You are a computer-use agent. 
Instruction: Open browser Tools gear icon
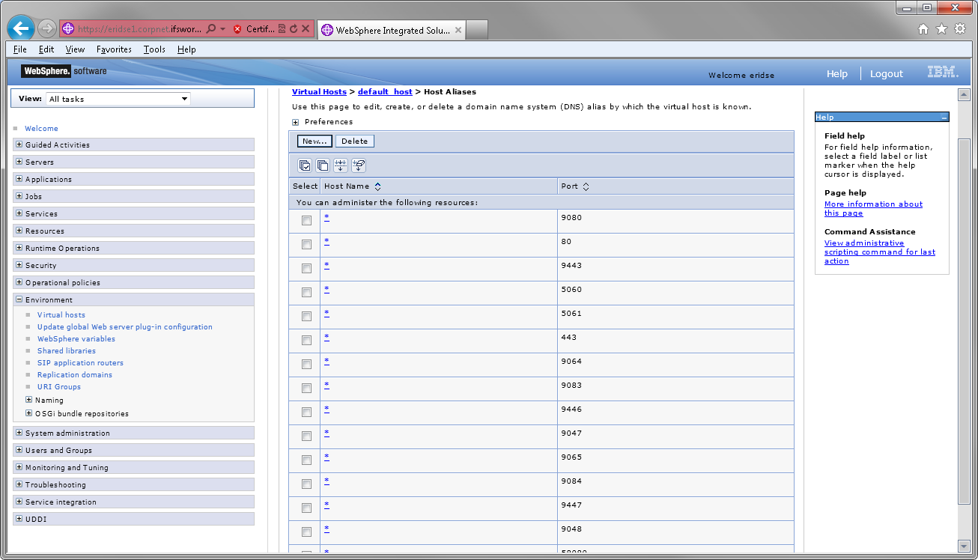click(960, 29)
